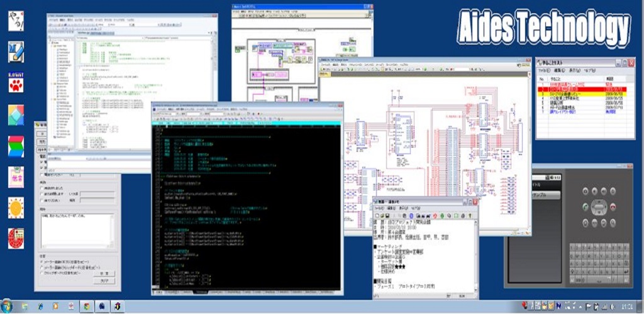Click the やること column header in todo list
This screenshot has height=314, width=644.
[x=576, y=78]
